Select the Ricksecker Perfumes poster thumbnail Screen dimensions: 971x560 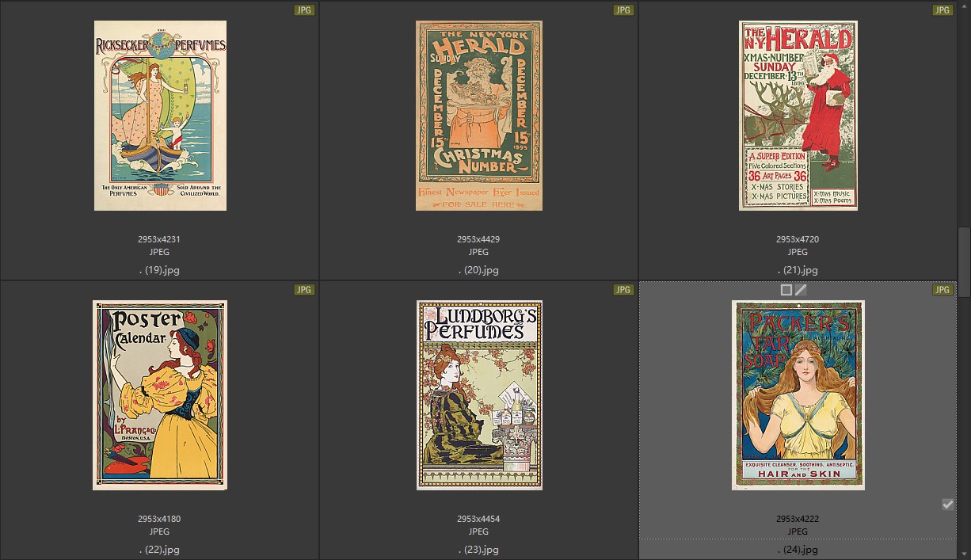(x=160, y=116)
